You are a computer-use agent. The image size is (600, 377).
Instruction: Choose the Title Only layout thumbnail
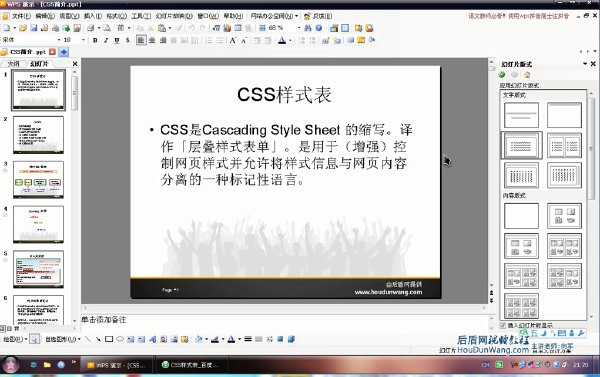pos(564,115)
